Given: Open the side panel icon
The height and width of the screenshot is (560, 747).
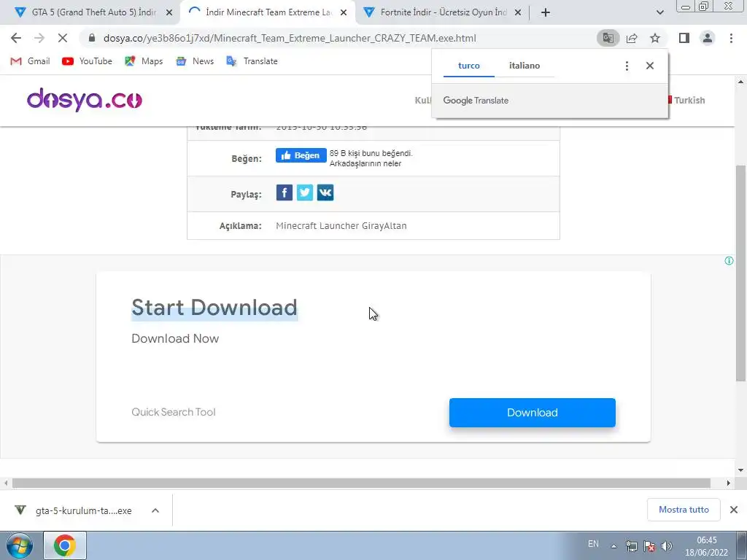Looking at the screenshot, I should [x=684, y=38].
